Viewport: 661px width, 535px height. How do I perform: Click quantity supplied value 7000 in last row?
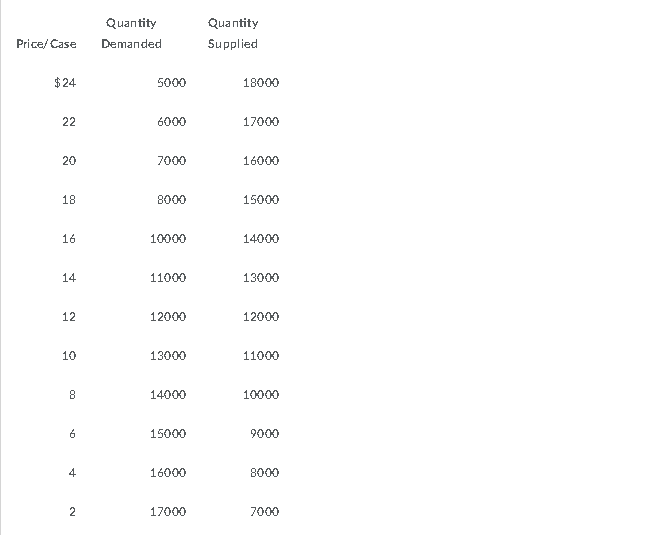(264, 512)
